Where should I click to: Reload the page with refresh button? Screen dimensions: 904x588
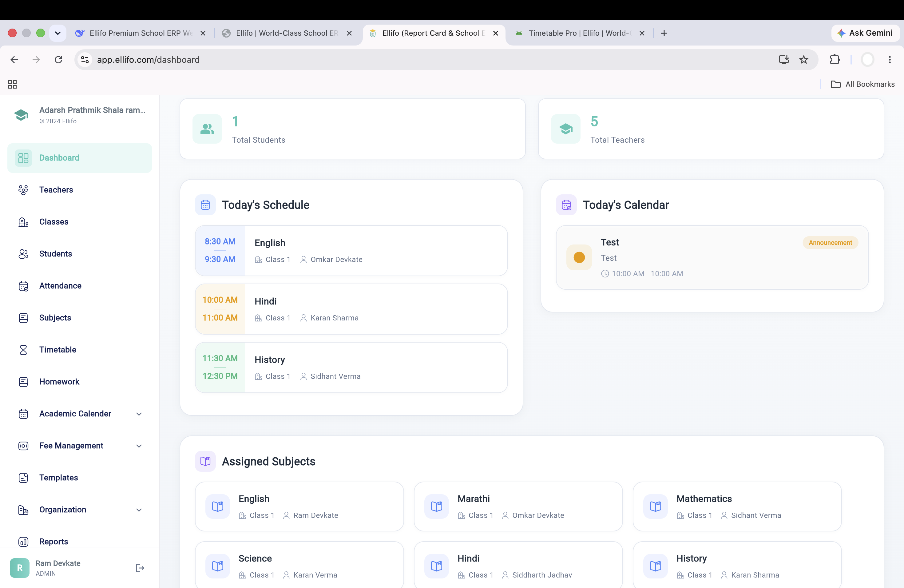tap(58, 60)
